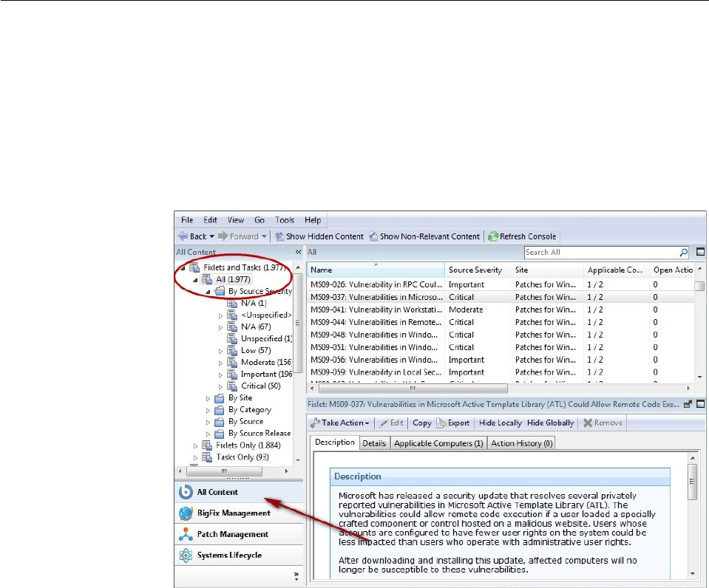Sort by the Site column header
Screen dimensions: 709x588
click(x=547, y=270)
